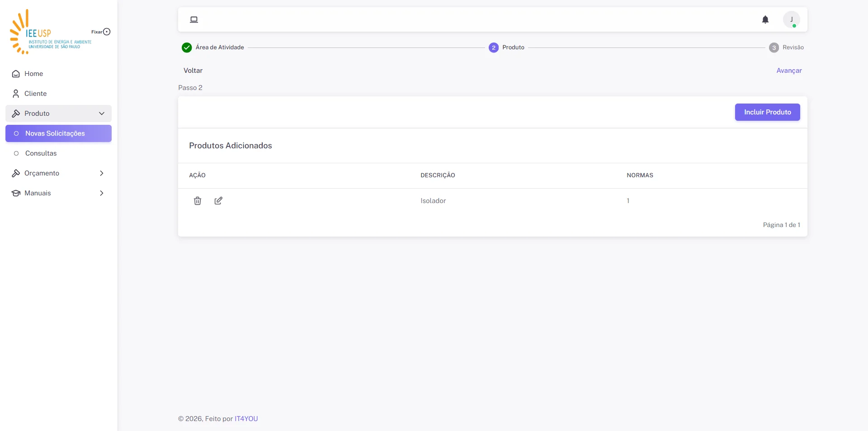Open Cliente in sidebar

coord(58,94)
